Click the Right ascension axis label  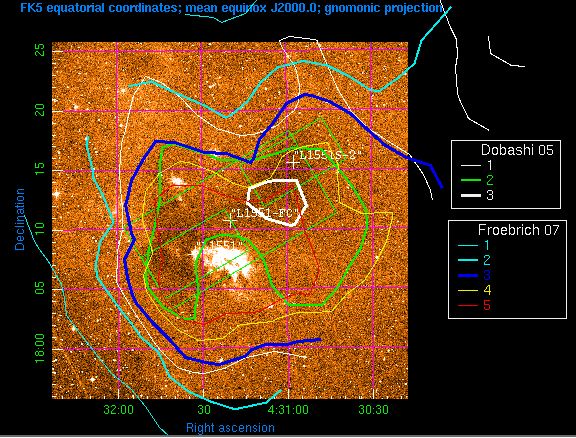[x=230, y=428]
